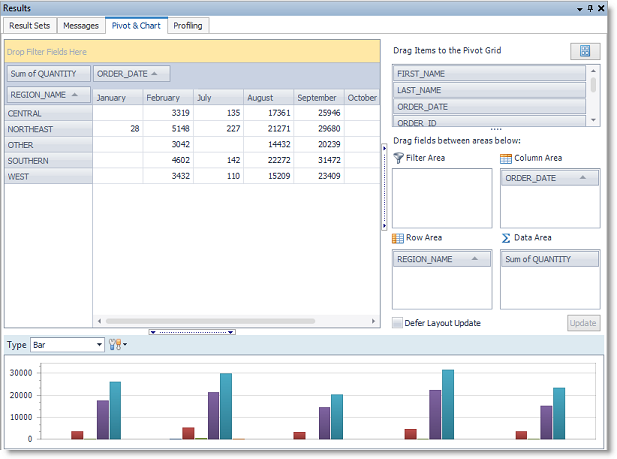Open the Profiling tab
This screenshot has width=617, height=459.
click(x=187, y=25)
